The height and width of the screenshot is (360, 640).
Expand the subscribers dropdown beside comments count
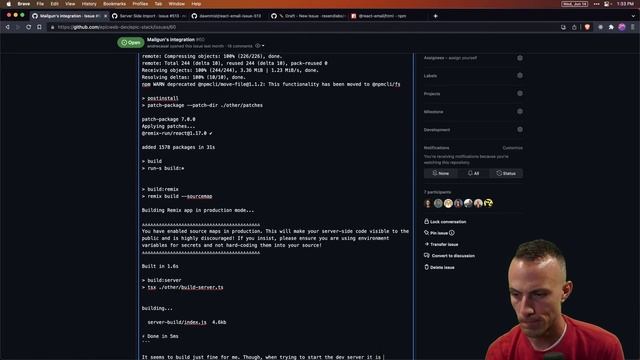260,46
